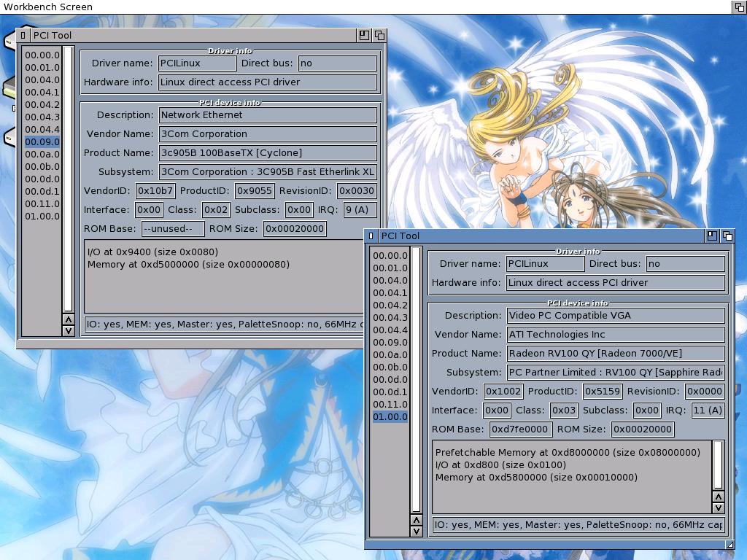Close the front PCI Tool window
The width and height of the screenshot is (747, 560).
pyautogui.click(x=371, y=236)
